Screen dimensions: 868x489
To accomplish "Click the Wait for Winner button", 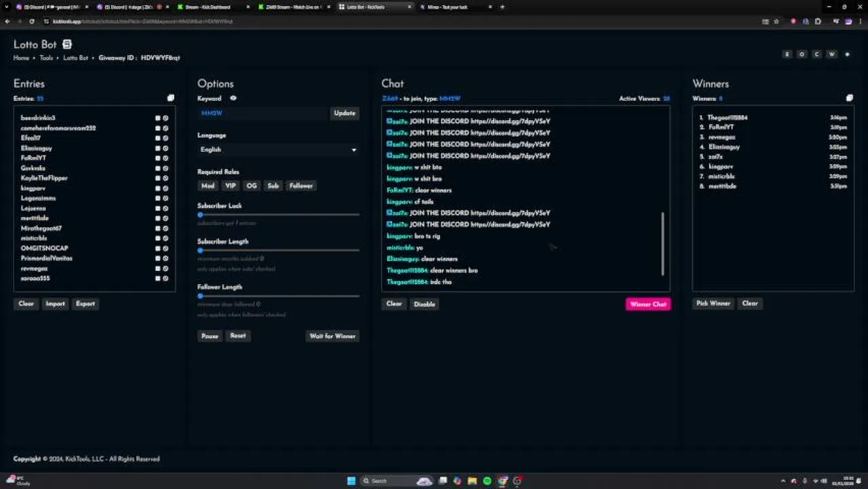I will click(333, 336).
